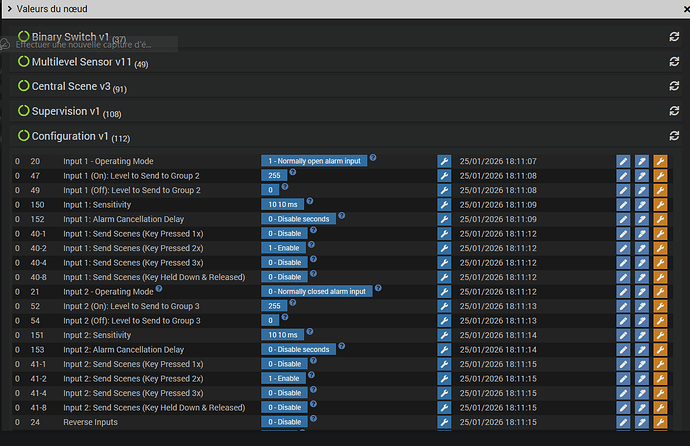Refresh the Central Scene v3 section
The height and width of the screenshot is (446, 690).
pyautogui.click(x=675, y=87)
